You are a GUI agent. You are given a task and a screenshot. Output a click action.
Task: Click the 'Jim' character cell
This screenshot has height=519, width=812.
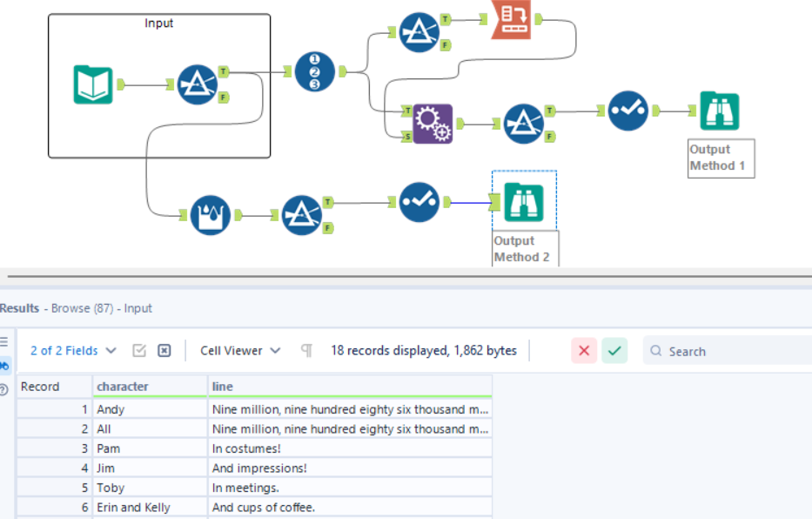coord(151,468)
